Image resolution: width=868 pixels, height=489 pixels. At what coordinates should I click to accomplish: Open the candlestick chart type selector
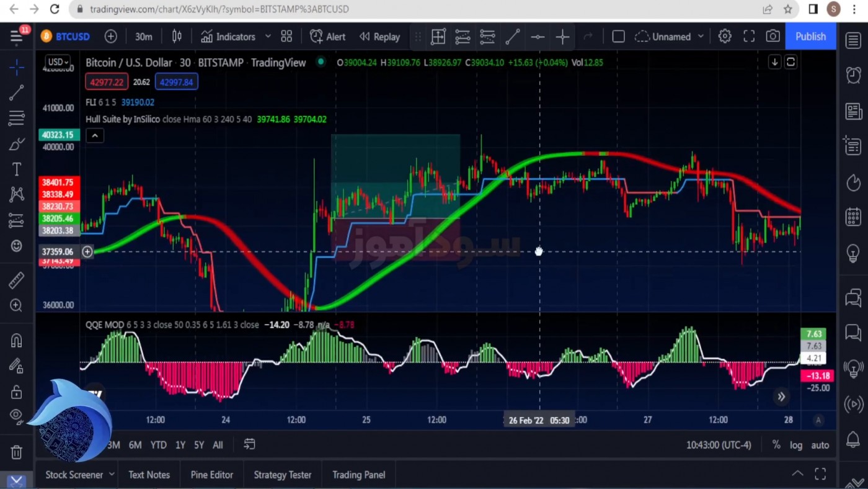[x=177, y=37]
